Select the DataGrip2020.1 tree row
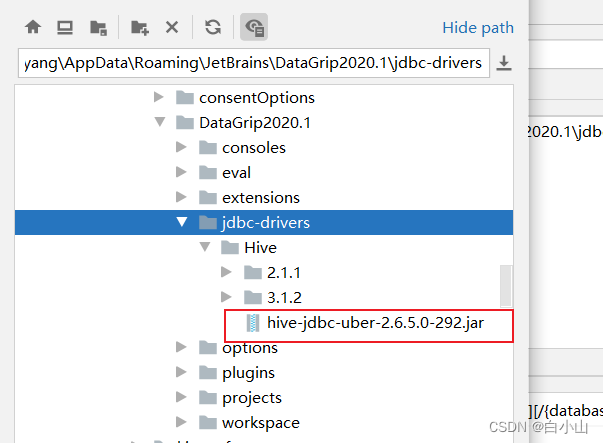603x443 pixels. 264,123
